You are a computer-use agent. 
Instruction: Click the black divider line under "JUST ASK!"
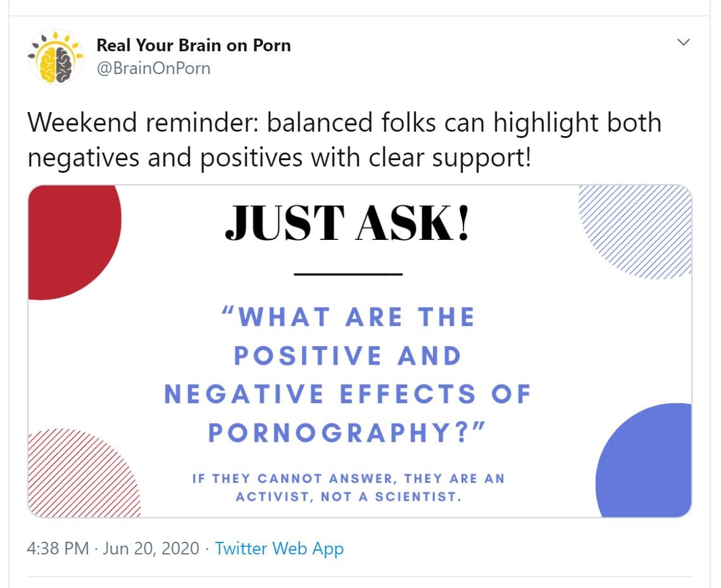tap(348, 274)
